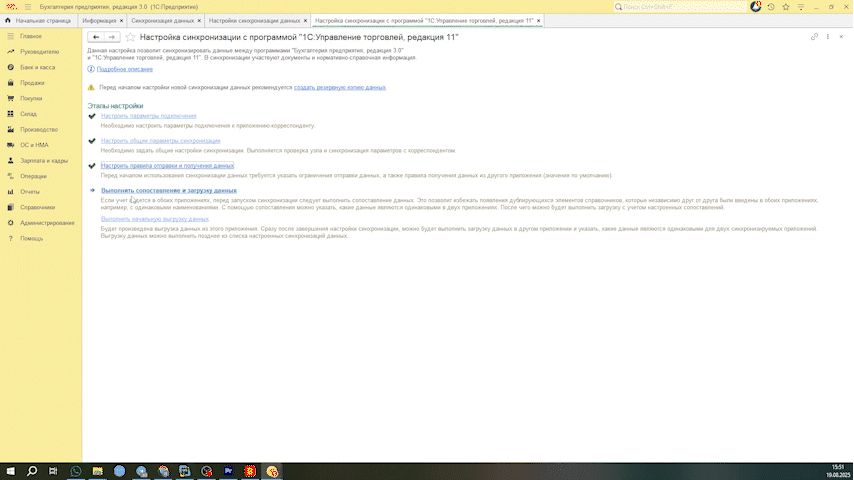
Task: Open WhatsApp from the taskbar
Action: pos(76,471)
